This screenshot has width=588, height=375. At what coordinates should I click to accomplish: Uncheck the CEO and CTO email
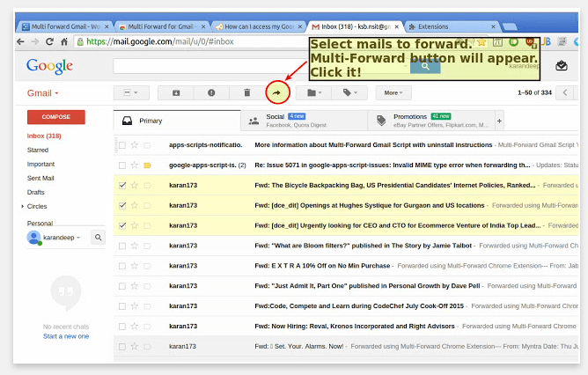point(122,225)
